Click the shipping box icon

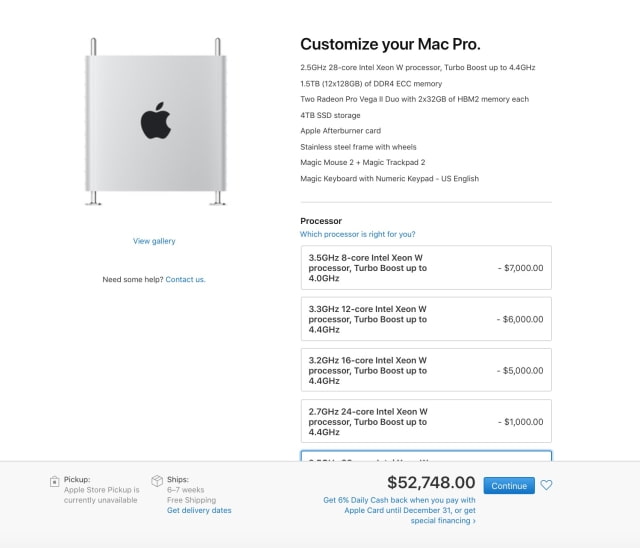[157, 481]
